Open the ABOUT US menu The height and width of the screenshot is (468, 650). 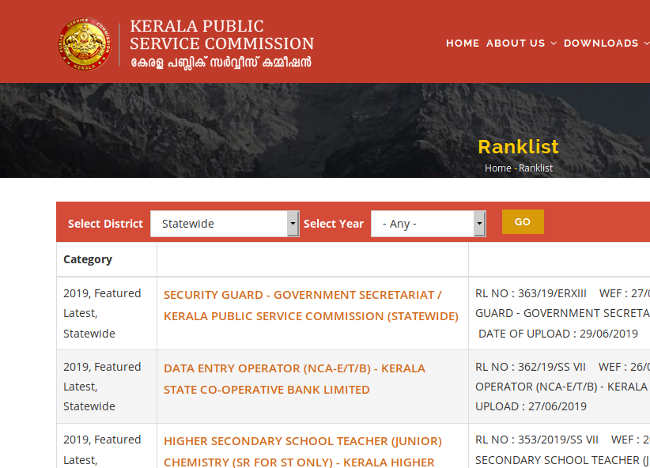click(x=516, y=43)
